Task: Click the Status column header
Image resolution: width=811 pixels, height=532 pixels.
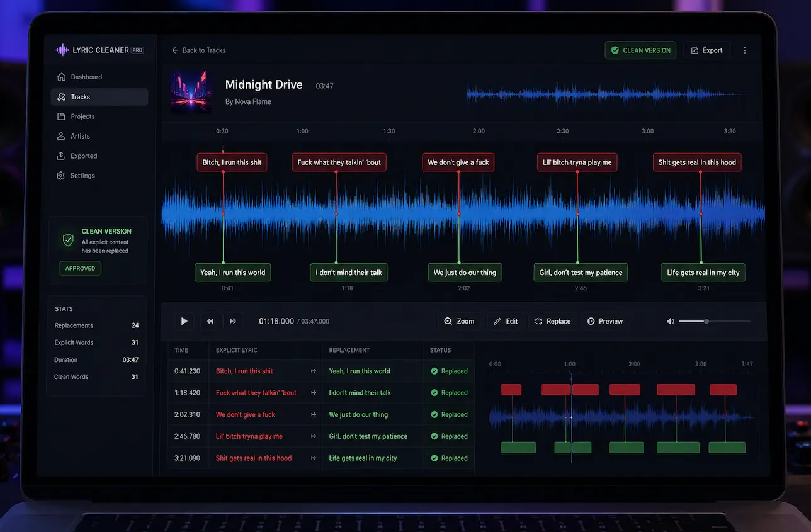Action: 440,350
